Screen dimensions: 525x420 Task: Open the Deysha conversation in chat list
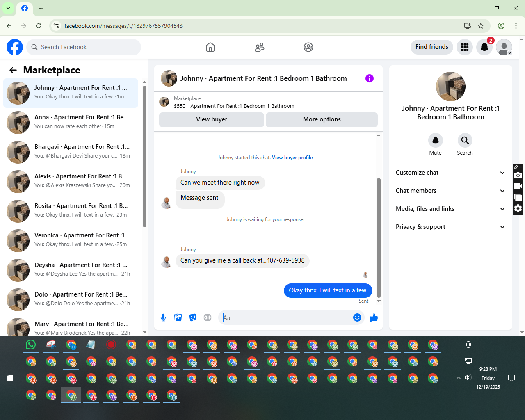tap(71, 270)
